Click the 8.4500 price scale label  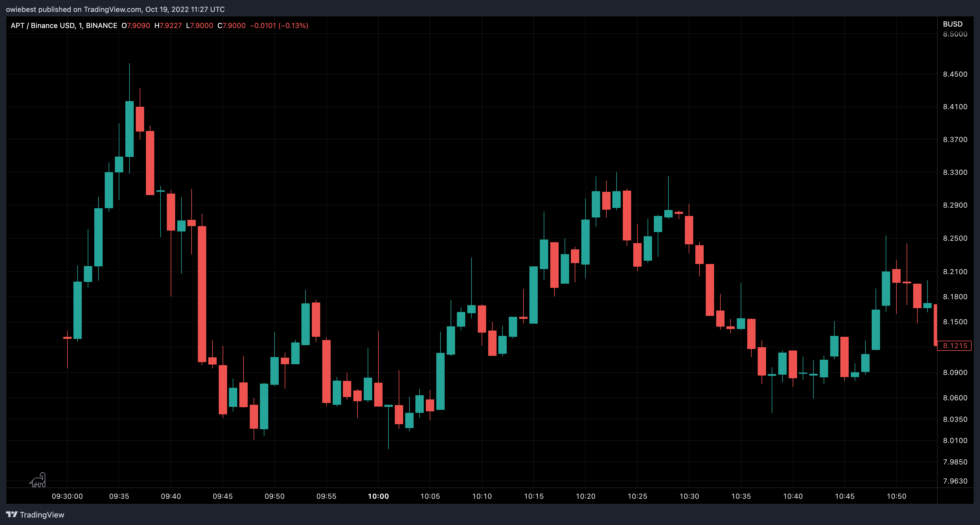pyautogui.click(x=955, y=74)
